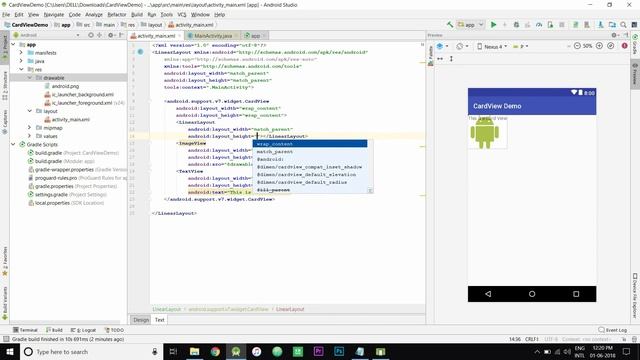Screen dimensions: 640x360
Task: Click the preview horizontal pan arrows icon
Action: [x=440, y=59]
